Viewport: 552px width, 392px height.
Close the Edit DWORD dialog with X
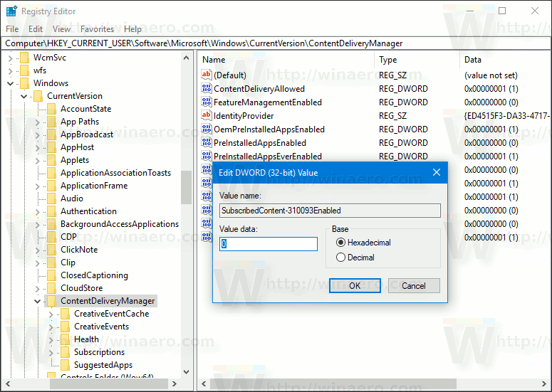437,172
